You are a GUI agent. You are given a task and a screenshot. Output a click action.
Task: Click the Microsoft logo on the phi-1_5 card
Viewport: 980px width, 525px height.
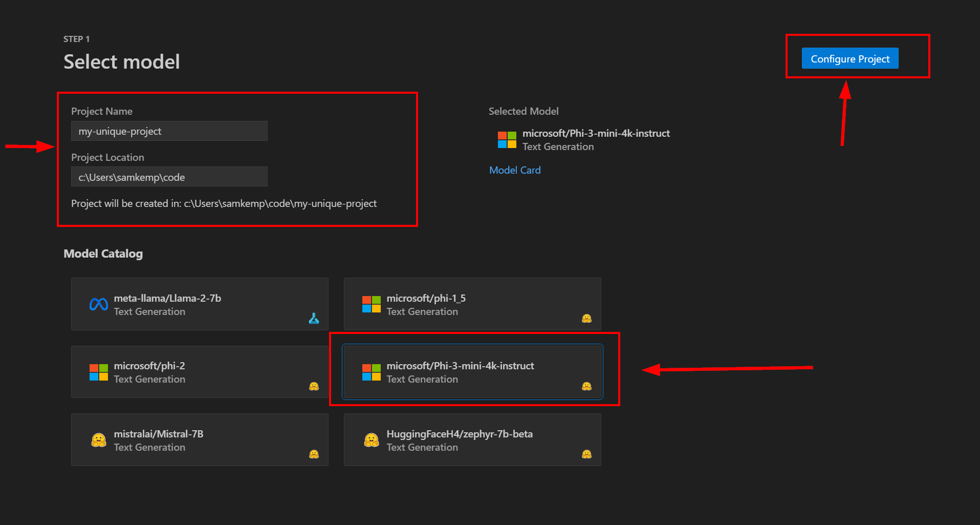pyautogui.click(x=372, y=304)
